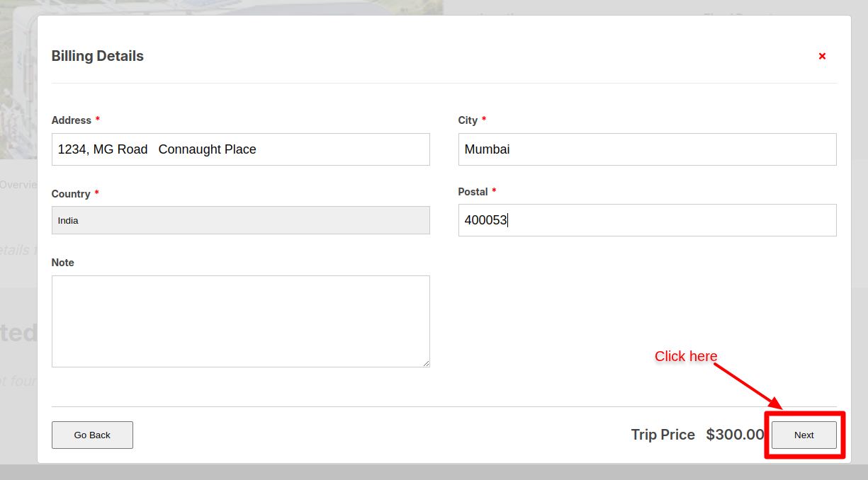The width and height of the screenshot is (868, 480).
Task: Click the Postal field with 400053
Action: pos(647,220)
